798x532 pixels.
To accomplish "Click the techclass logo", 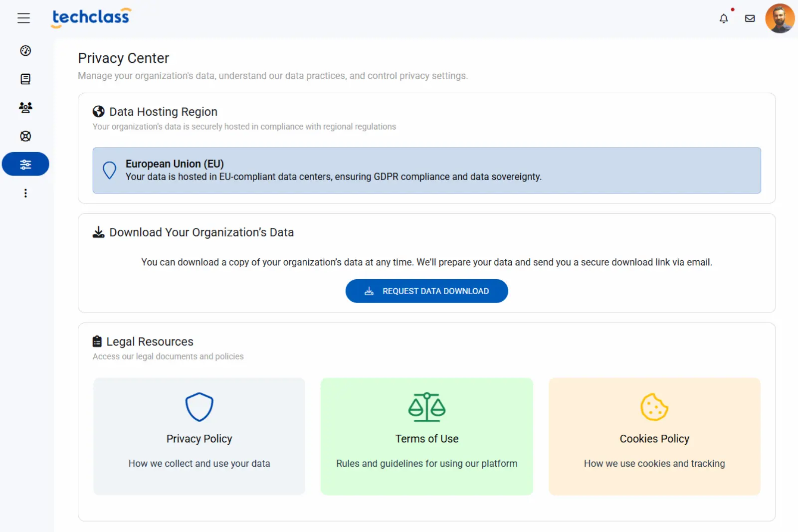I will [90, 17].
